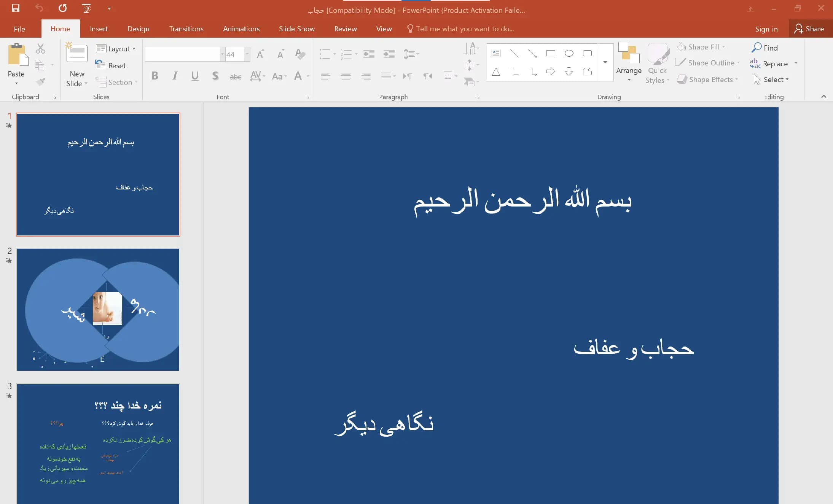Select the rectangle shape in gallery
The height and width of the screenshot is (504, 833).
pyautogui.click(x=551, y=53)
